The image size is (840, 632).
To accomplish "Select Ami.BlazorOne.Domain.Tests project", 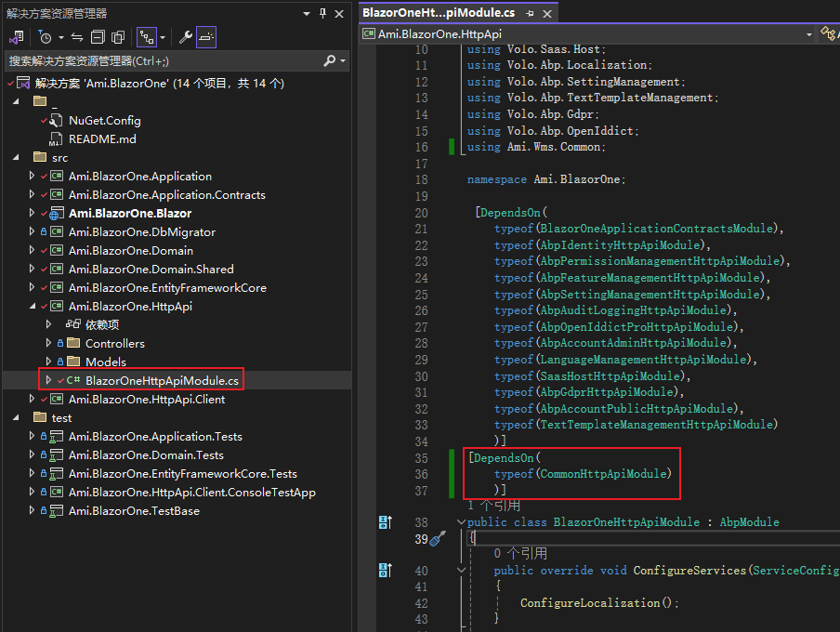I will pos(146,455).
